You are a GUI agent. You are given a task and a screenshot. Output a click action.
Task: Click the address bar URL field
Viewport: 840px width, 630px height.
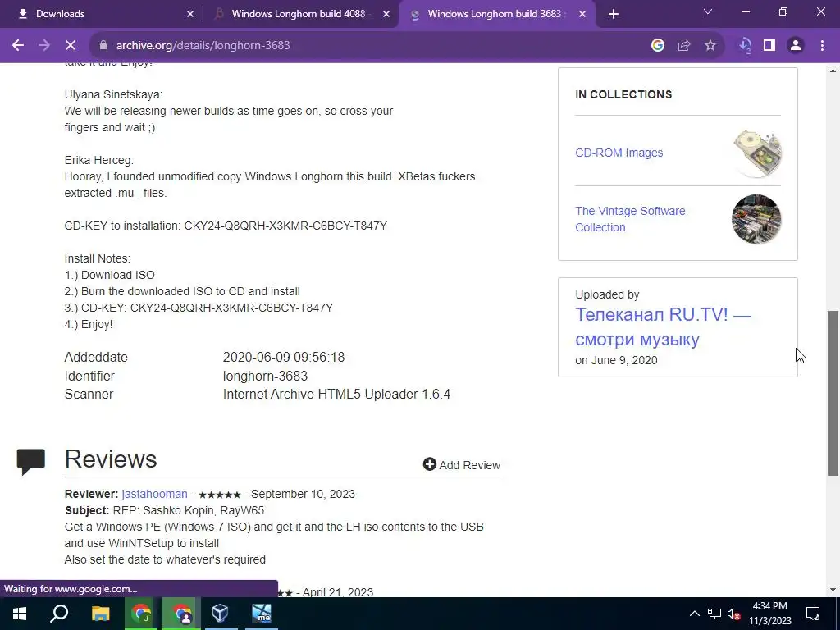370,46
